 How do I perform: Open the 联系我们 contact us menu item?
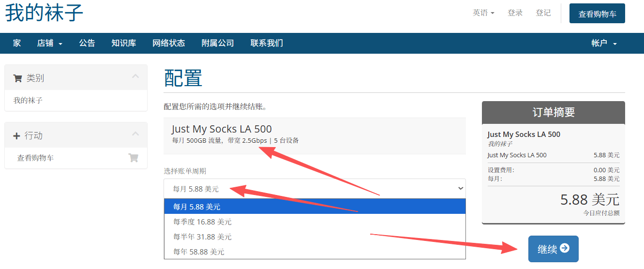[267, 43]
